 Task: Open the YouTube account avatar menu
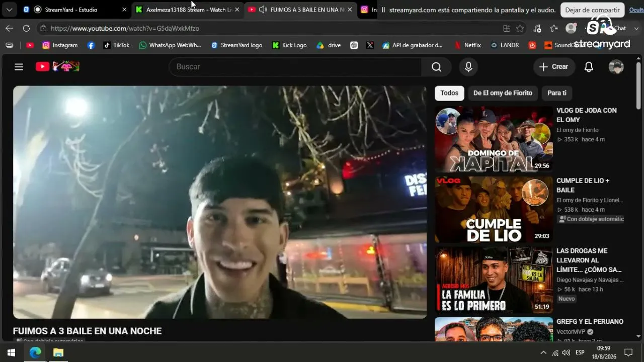click(616, 67)
